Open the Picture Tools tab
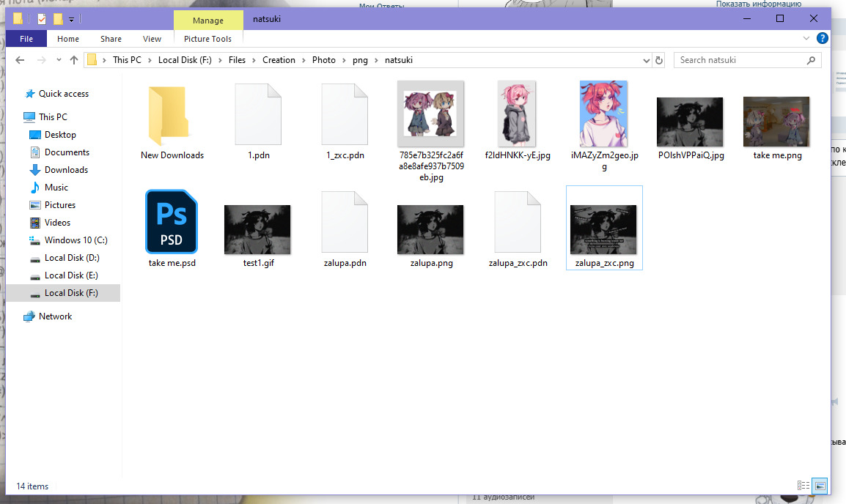Viewport: 846px width, 504px height. click(x=207, y=39)
